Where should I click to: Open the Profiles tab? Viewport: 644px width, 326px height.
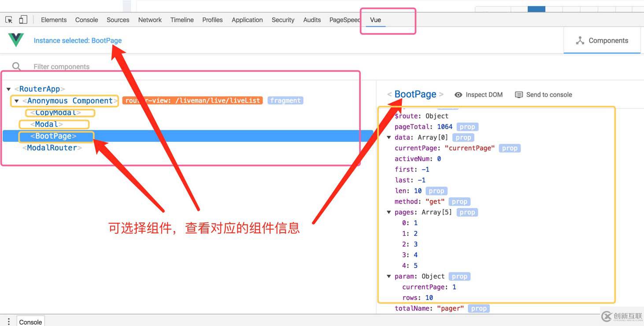[x=212, y=20]
